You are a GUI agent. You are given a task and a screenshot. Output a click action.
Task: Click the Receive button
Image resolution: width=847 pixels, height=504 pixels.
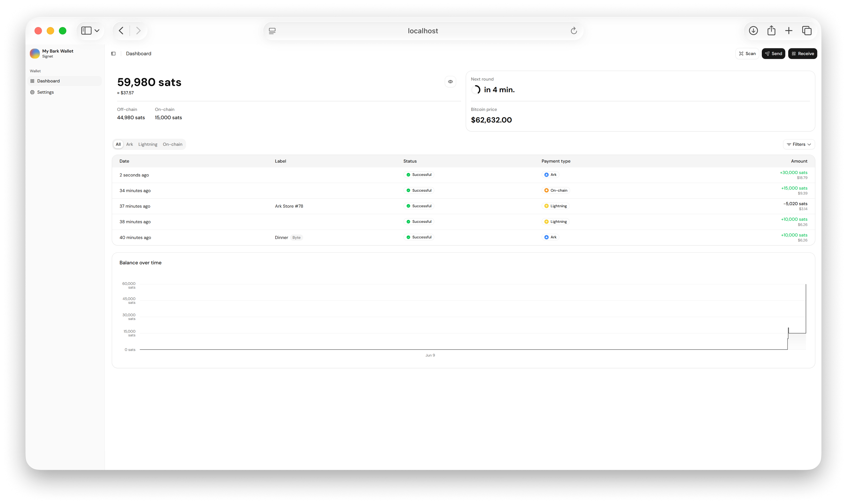click(802, 54)
